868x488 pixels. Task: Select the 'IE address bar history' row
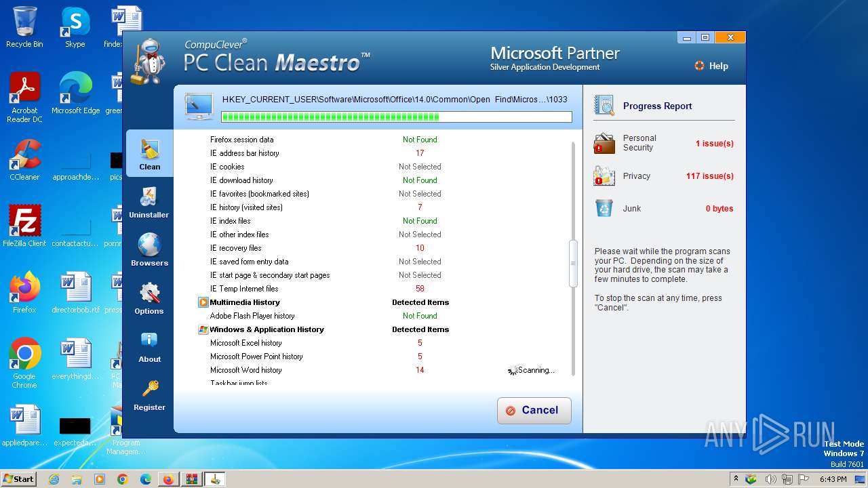pyautogui.click(x=383, y=153)
